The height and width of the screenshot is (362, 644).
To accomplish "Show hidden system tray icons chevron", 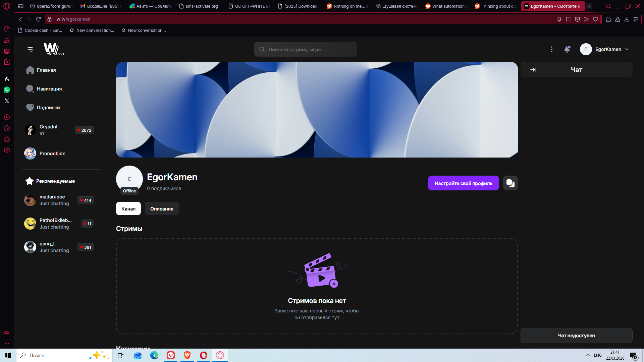I will pyautogui.click(x=588, y=355).
